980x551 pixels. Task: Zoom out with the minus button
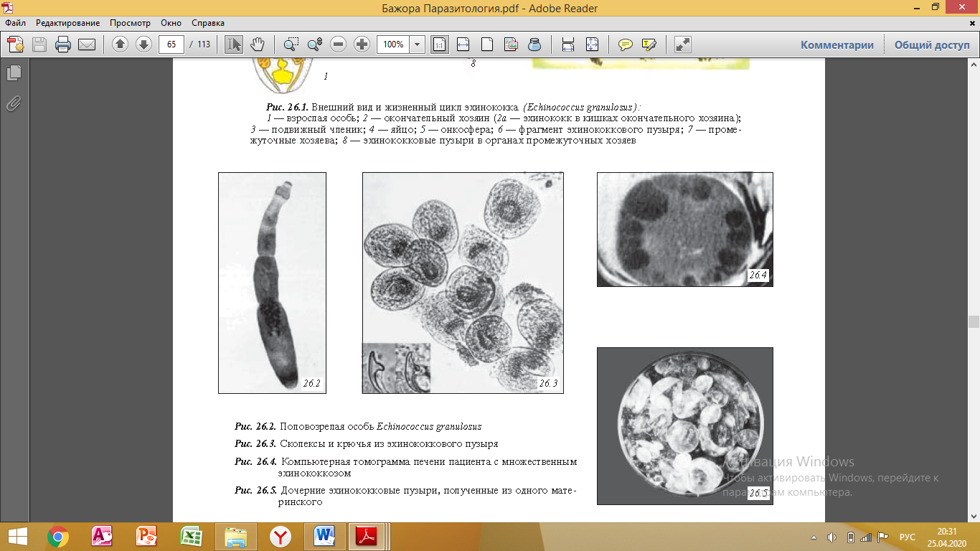click(x=339, y=44)
